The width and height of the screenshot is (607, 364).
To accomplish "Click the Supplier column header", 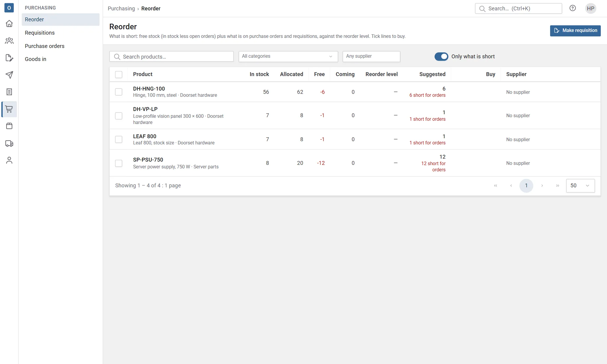I will click(x=516, y=74).
